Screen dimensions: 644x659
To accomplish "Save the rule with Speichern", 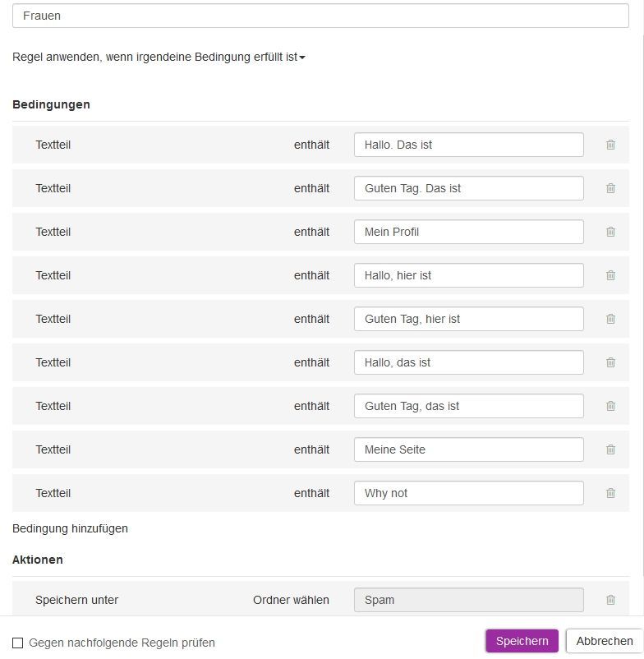I will [x=522, y=639].
